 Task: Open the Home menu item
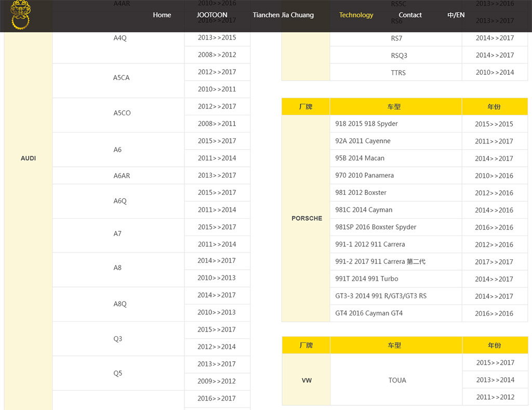pos(162,15)
